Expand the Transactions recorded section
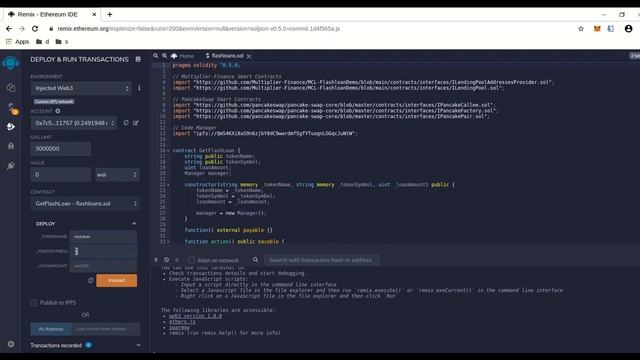The width and height of the screenshot is (640, 360). [138, 345]
